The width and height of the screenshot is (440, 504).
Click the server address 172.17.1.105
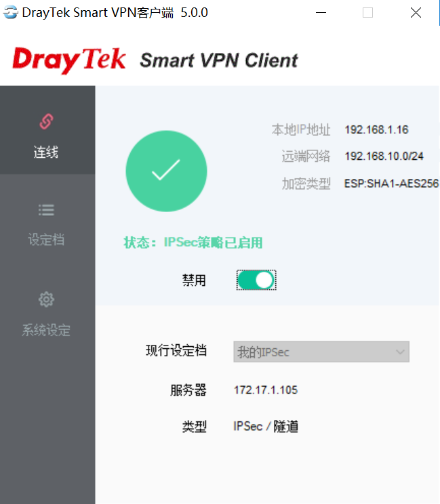click(x=266, y=390)
